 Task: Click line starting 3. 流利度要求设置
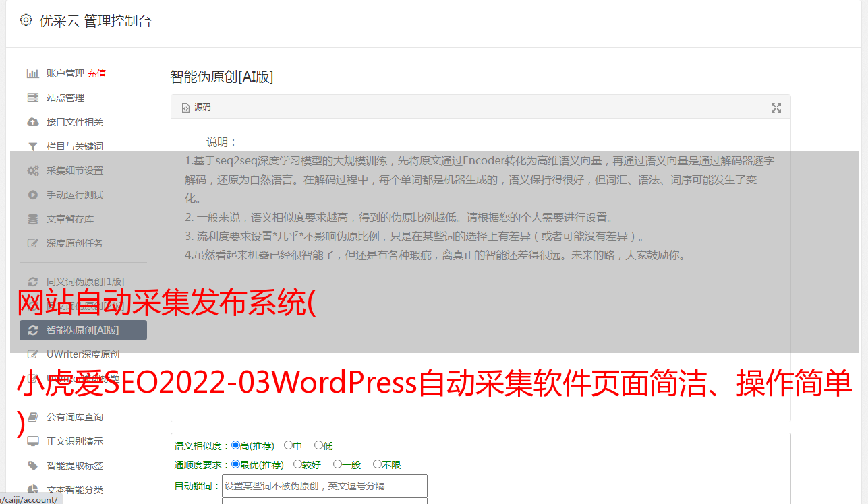coord(417,237)
